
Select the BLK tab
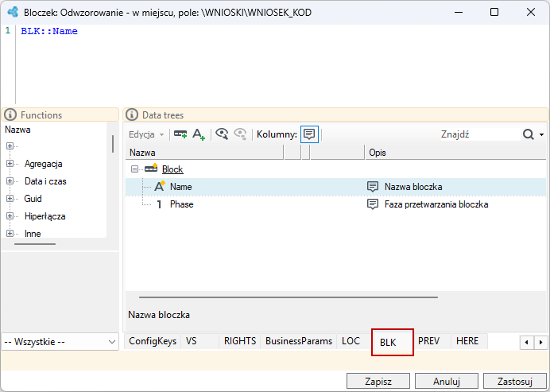click(393, 342)
